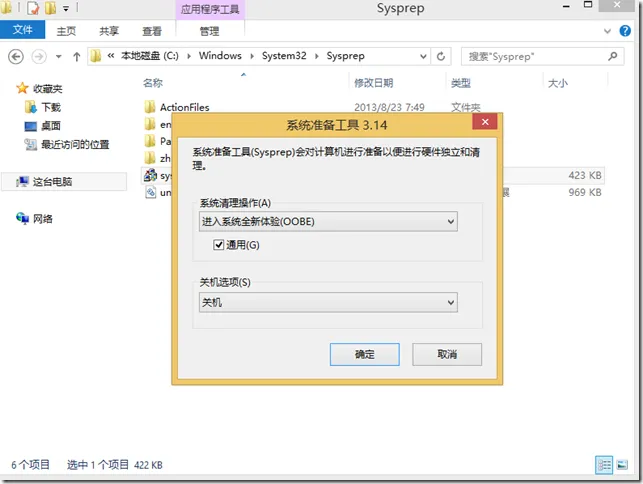Cancel Sysprep with the 取消 button

tap(447, 354)
